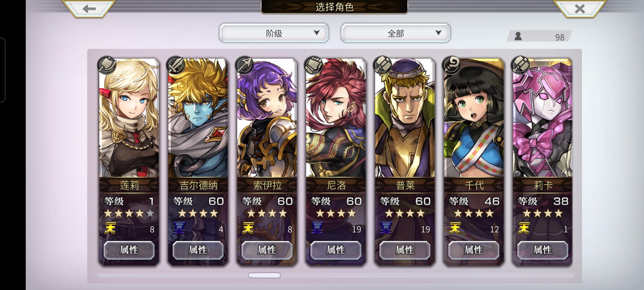
Task: Click the axe class icon on 莲莉's card
Action: pyautogui.click(x=107, y=65)
